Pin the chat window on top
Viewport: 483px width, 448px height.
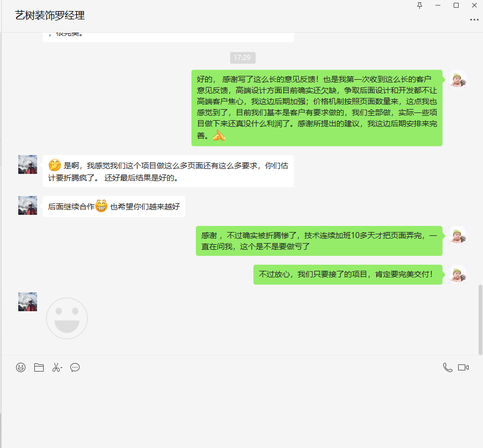(x=419, y=5)
